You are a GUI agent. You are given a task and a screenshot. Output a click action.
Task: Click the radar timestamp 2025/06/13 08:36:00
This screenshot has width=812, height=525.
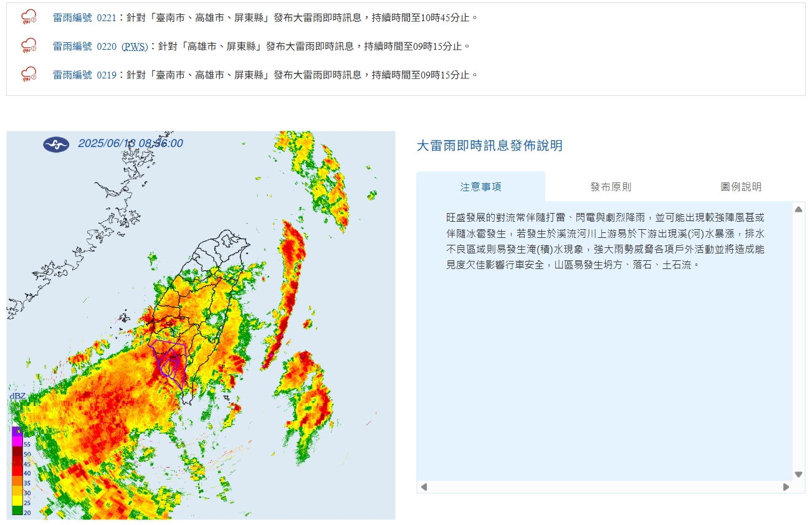[130, 143]
